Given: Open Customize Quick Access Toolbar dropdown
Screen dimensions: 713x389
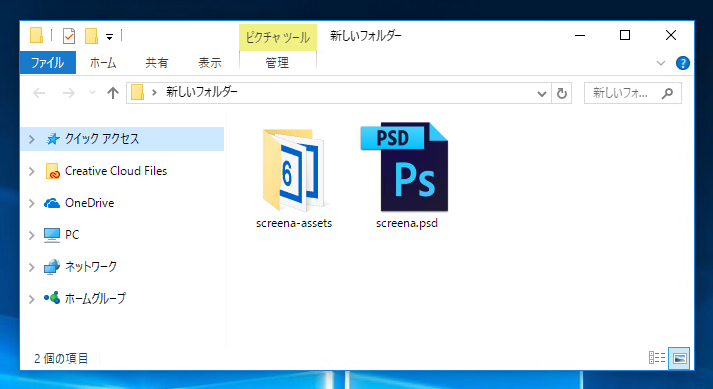Looking at the screenshot, I should pyautogui.click(x=109, y=37).
